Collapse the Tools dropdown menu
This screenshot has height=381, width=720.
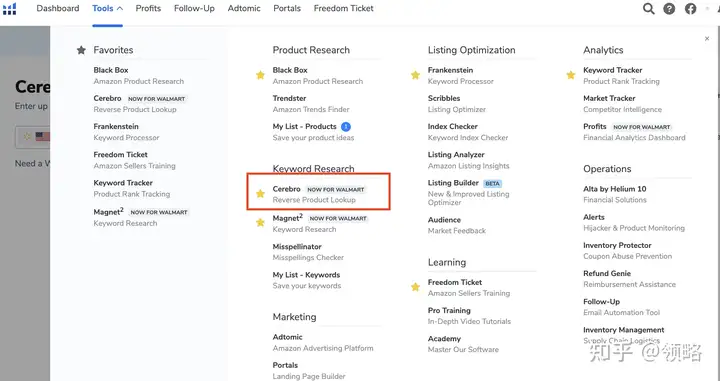click(107, 8)
